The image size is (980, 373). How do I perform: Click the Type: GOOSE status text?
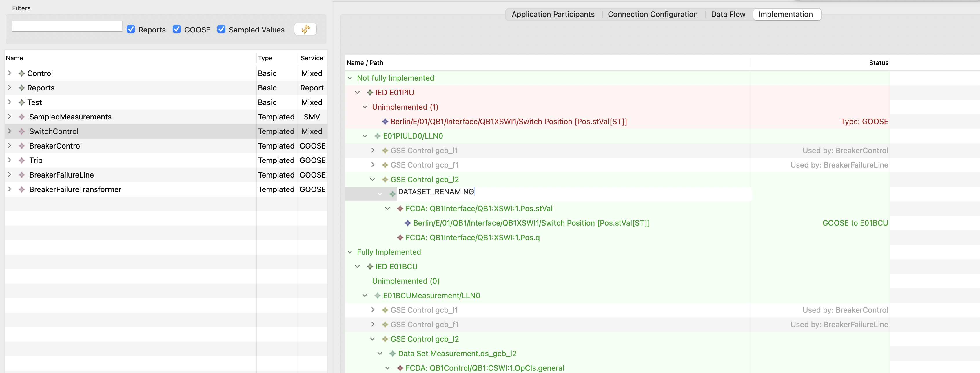864,122
